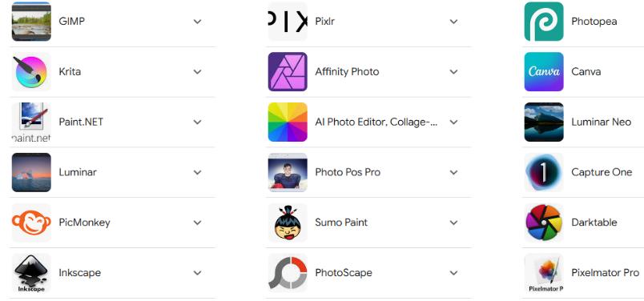The image size is (644, 301).
Task: Click the Krita paintbrush icon
Action: coord(31,71)
